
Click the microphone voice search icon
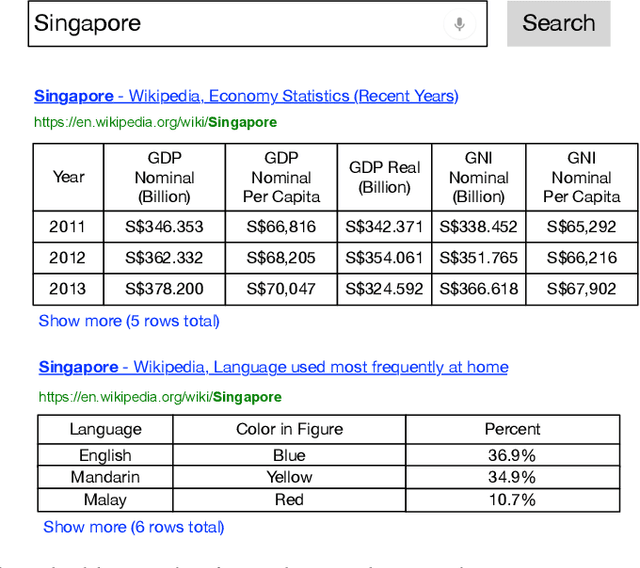[x=459, y=24]
